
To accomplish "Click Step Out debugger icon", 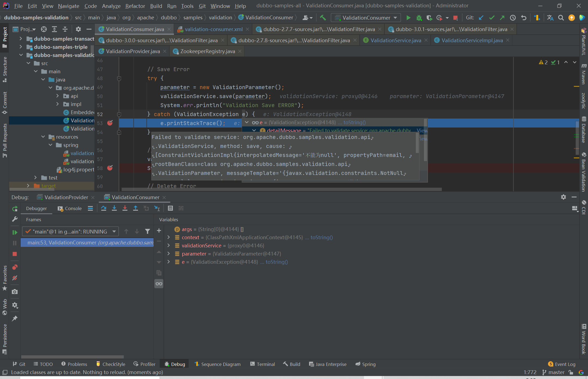I will pyautogui.click(x=135, y=208).
